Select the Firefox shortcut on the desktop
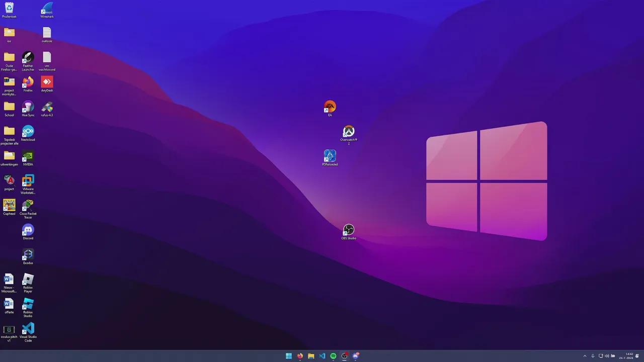 pyautogui.click(x=28, y=84)
